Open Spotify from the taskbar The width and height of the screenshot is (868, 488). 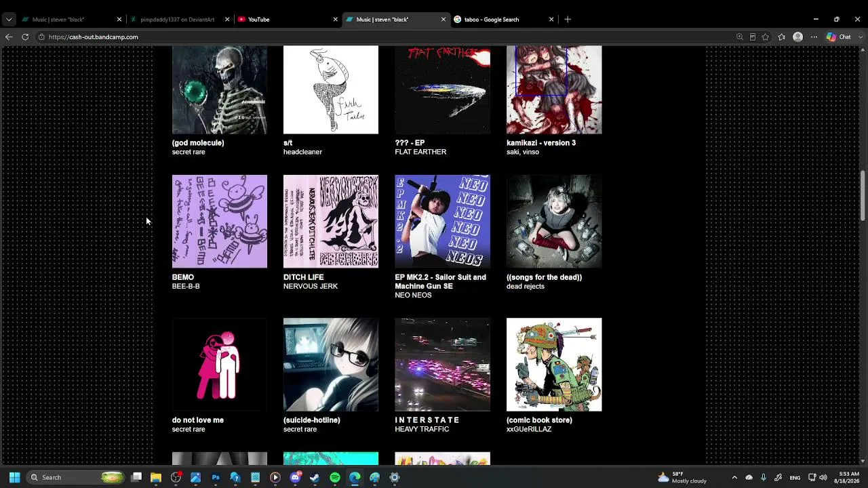point(335,477)
